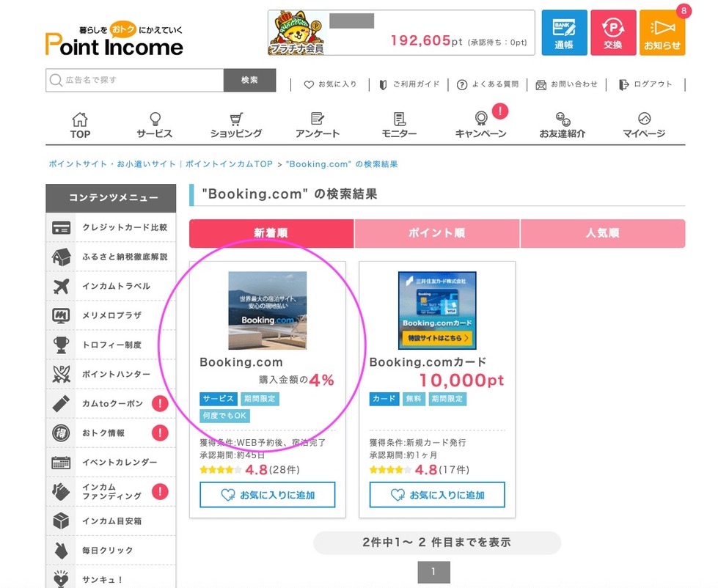Open the ショッピング cart icon
The image size is (718, 588).
[x=235, y=125]
